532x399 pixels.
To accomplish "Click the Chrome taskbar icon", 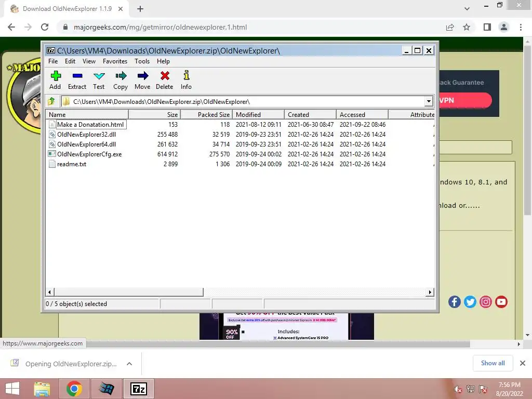I will pos(74,389).
